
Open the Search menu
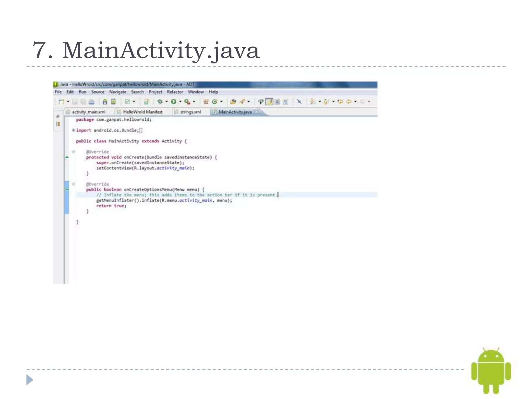(137, 92)
